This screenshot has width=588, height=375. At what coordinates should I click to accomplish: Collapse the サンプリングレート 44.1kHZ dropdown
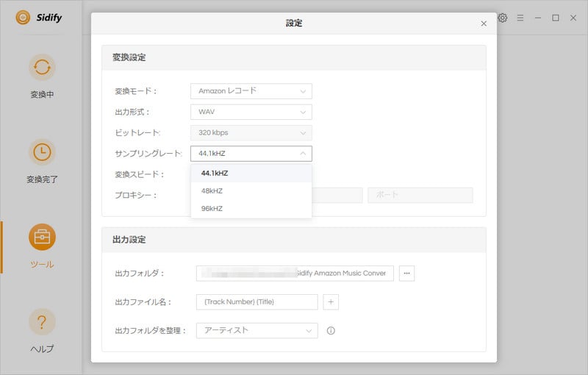click(x=251, y=154)
